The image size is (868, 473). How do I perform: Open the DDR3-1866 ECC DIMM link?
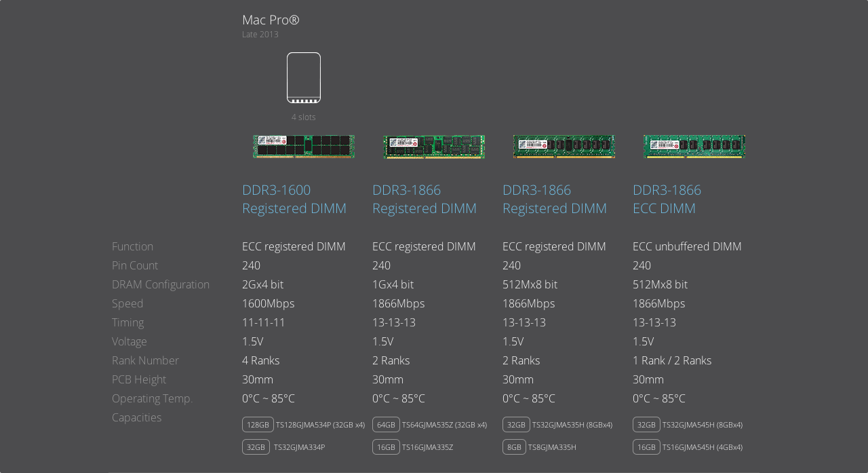(x=667, y=199)
